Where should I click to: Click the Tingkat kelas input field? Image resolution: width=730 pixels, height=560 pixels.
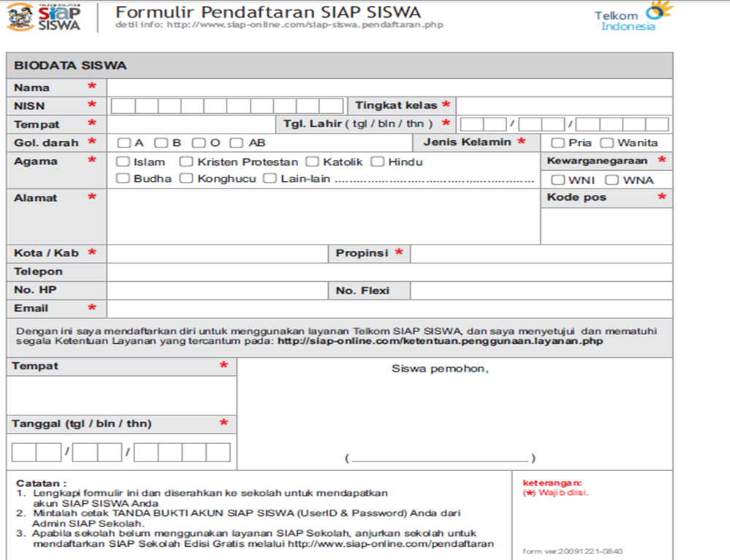564,106
